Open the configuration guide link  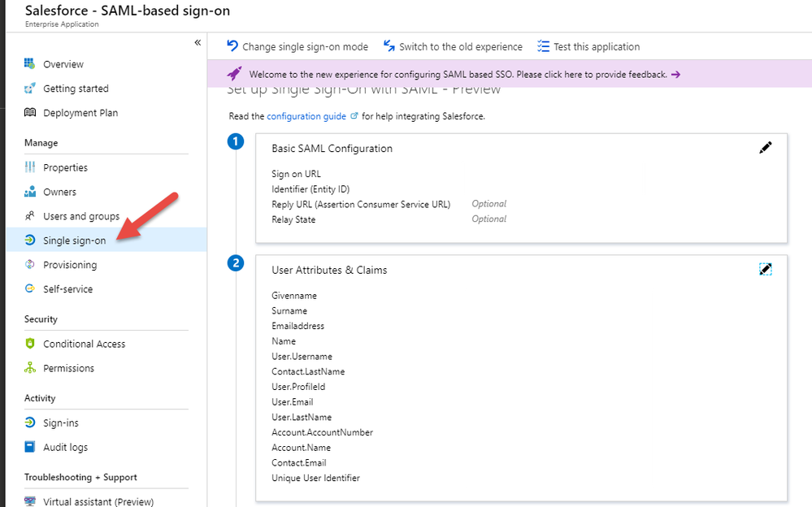coord(306,116)
